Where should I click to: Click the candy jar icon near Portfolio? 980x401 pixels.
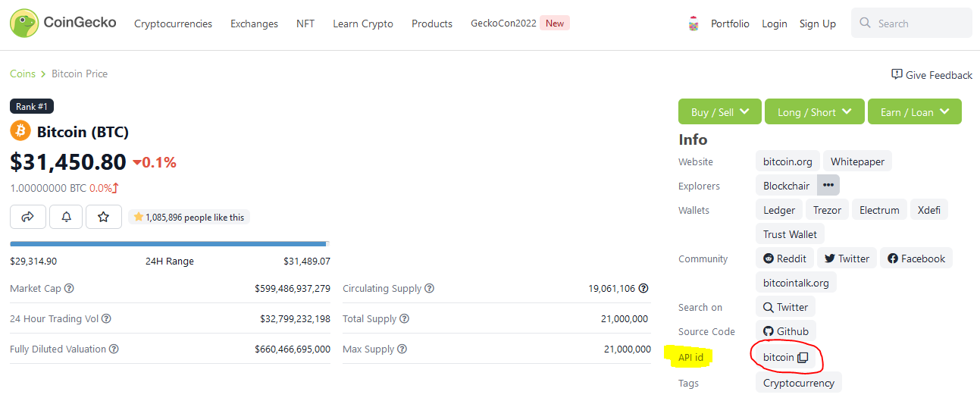point(693,23)
